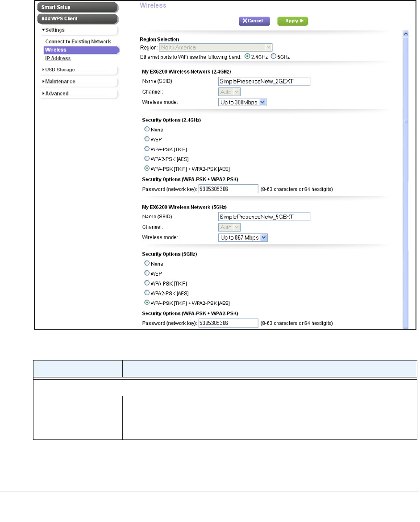The width and height of the screenshot is (420, 522).
Task: Expand the Advanced section
Action: click(x=79, y=94)
